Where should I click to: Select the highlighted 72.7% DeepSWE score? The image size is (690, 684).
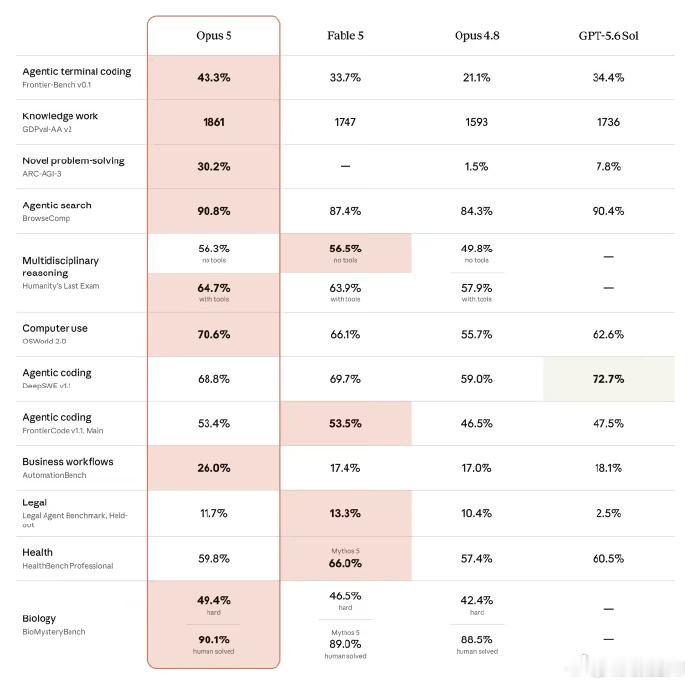point(609,379)
